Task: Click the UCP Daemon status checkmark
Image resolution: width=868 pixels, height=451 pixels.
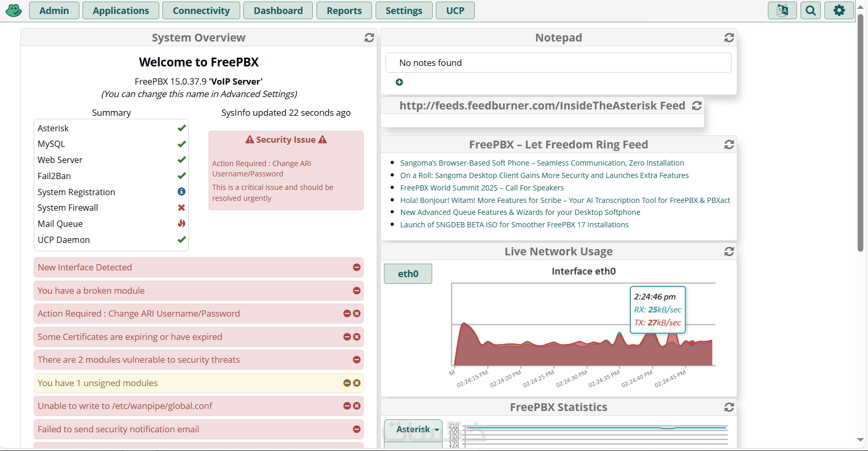Action: pyautogui.click(x=182, y=240)
